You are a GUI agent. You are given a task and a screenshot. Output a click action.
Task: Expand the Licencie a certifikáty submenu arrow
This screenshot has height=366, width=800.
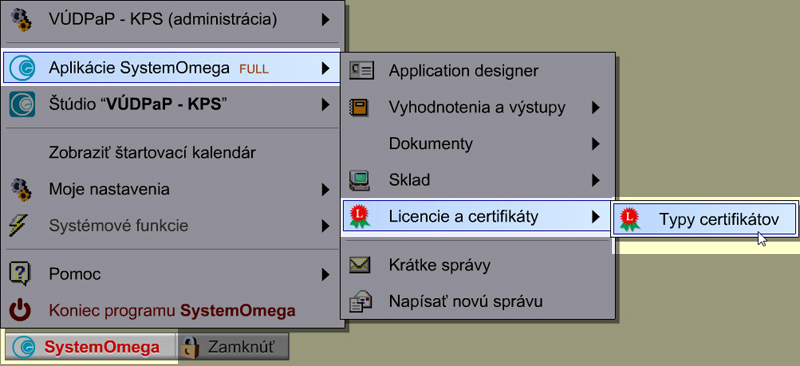point(595,217)
